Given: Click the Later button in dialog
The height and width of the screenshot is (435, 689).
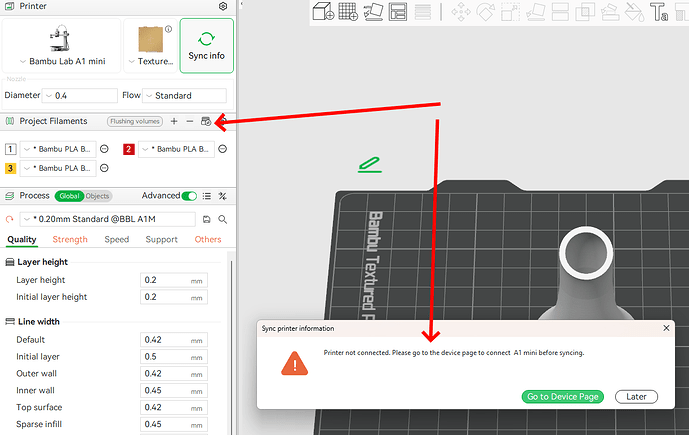Looking at the screenshot, I should (636, 397).
